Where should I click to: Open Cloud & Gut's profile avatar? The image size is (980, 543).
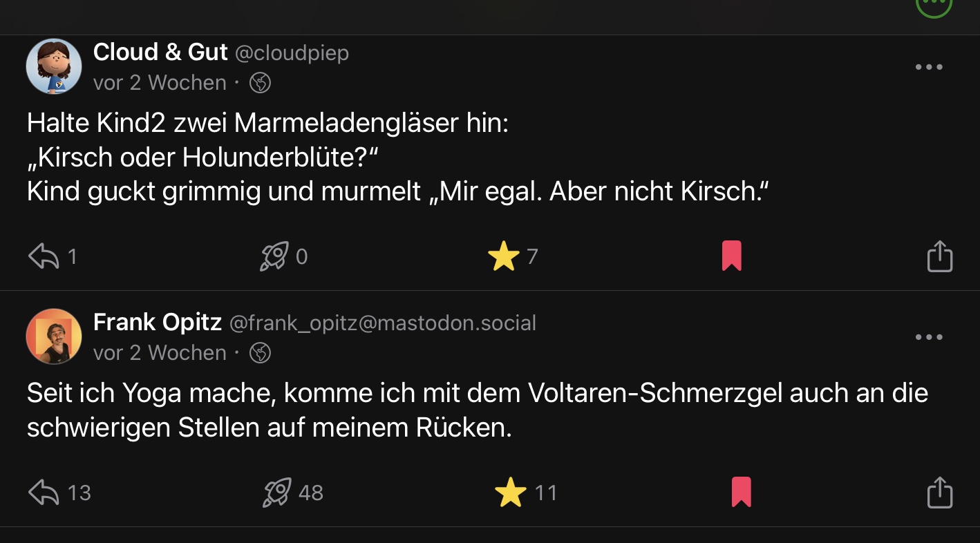[54, 66]
